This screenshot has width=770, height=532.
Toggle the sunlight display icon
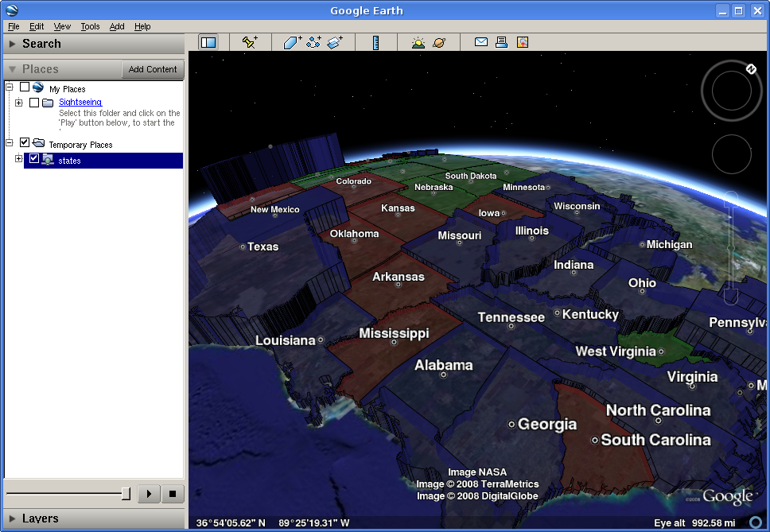click(418, 43)
